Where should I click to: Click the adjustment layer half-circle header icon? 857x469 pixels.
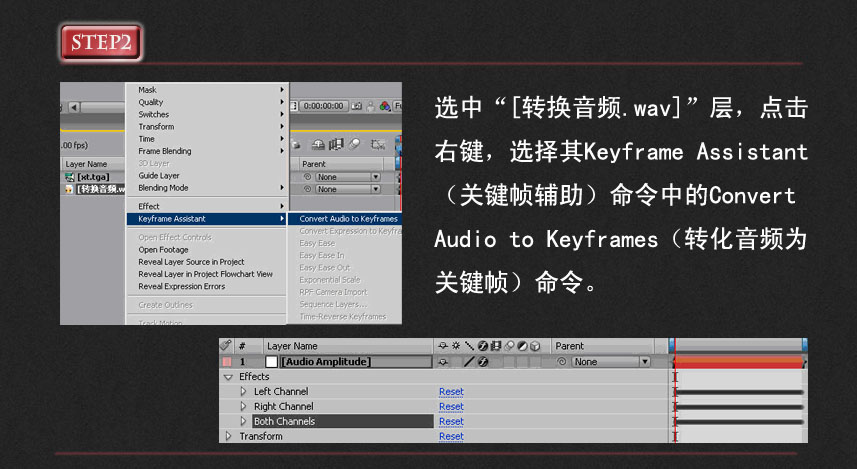522,345
